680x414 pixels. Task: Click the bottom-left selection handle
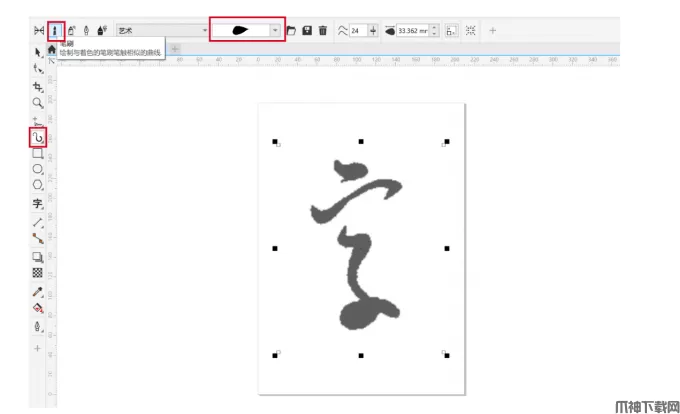click(275, 355)
